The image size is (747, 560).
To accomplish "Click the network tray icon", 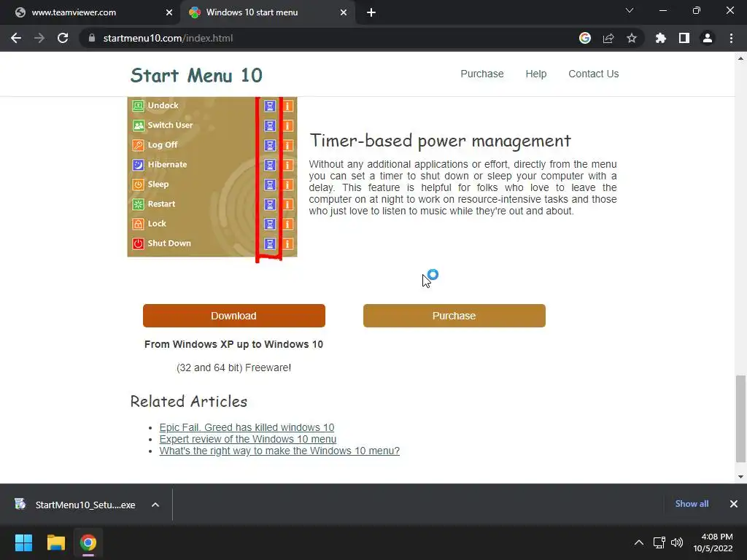I will [x=659, y=542].
